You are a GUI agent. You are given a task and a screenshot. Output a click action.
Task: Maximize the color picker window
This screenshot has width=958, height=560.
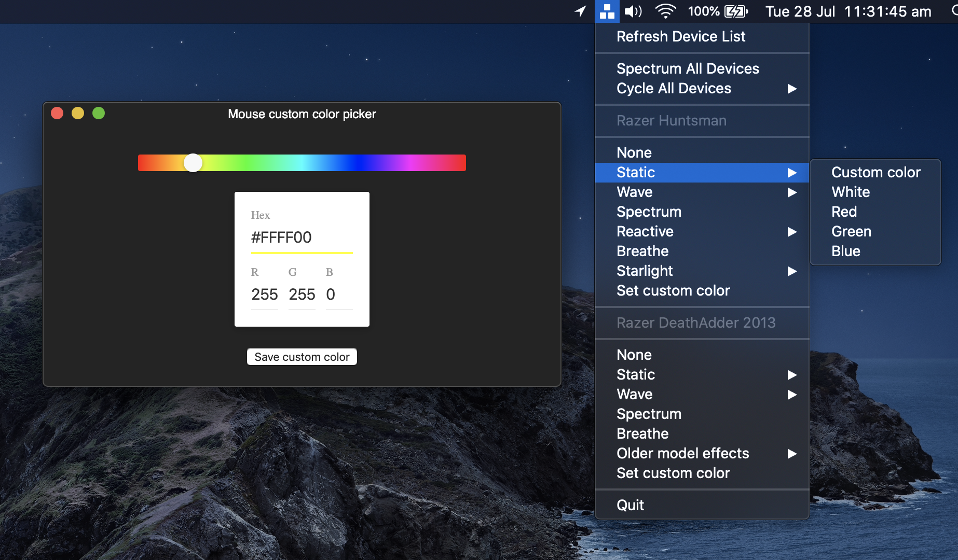(x=99, y=113)
